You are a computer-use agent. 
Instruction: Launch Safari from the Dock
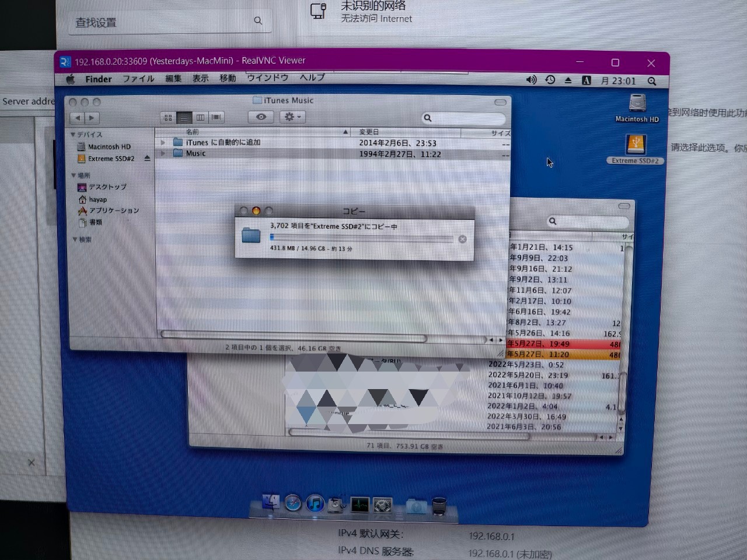coord(293,503)
